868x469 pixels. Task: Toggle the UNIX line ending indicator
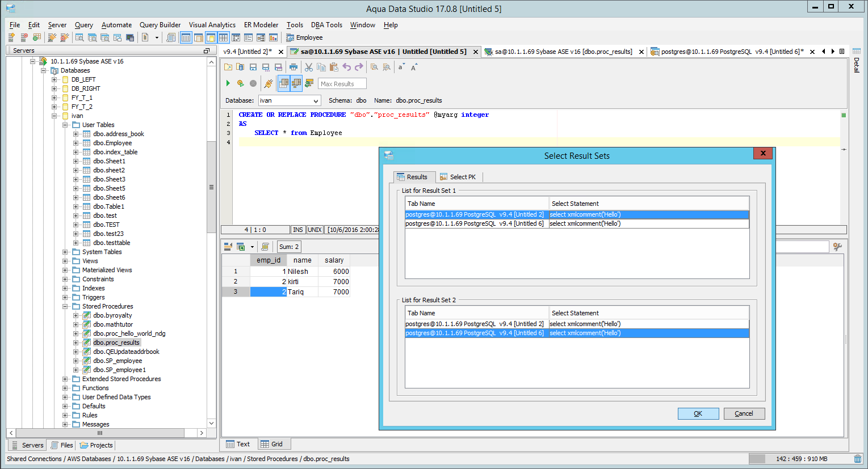point(315,230)
